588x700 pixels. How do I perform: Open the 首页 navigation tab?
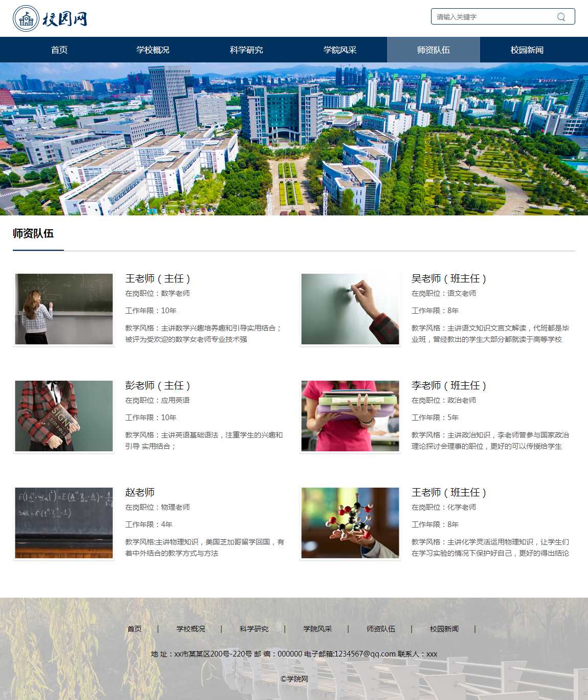(59, 50)
